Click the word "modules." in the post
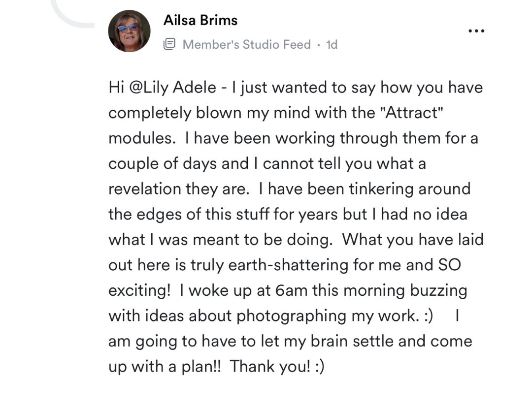The image size is (532, 409). (x=142, y=138)
